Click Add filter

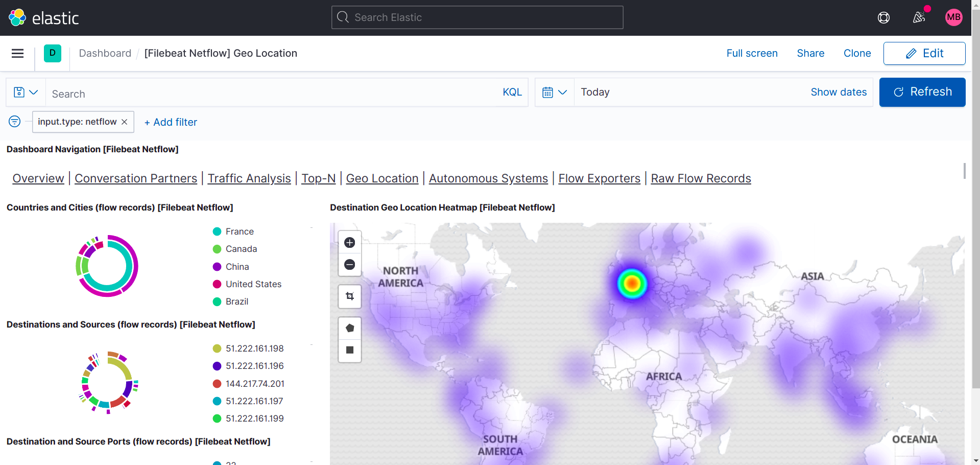pos(171,122)
